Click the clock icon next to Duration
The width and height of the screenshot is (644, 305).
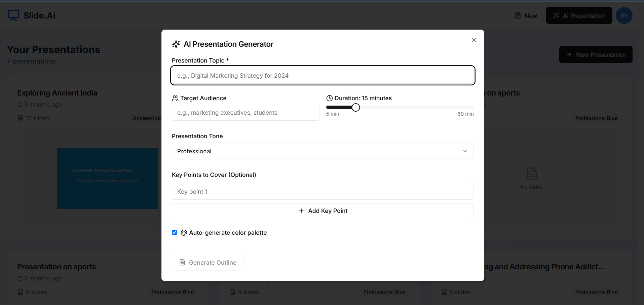(x=330, y=98)
